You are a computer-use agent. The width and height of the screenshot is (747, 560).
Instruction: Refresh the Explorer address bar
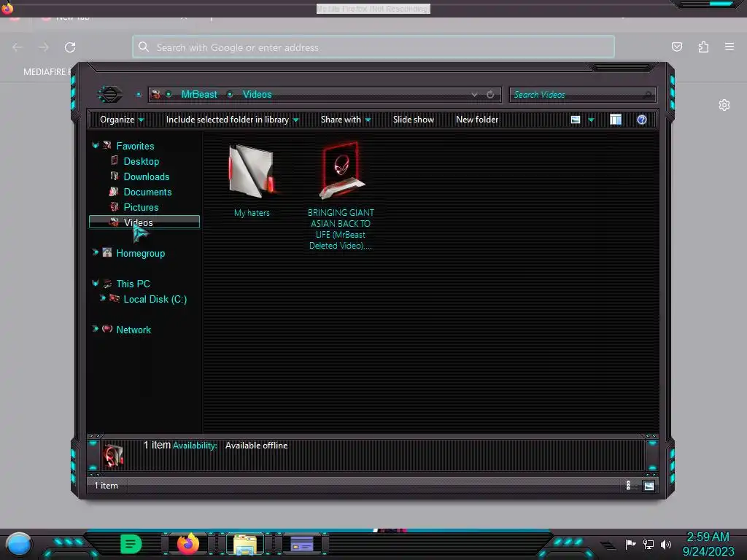(x=490, y=94)
